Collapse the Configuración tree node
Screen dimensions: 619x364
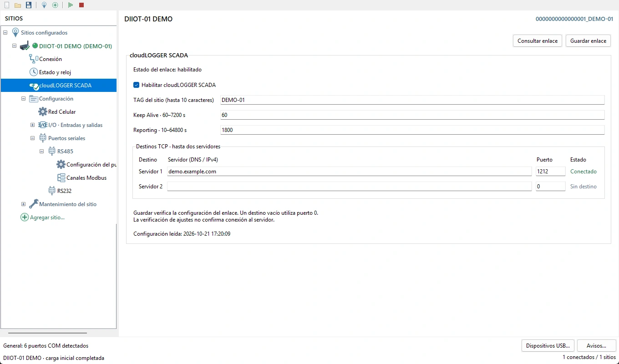(x=23, y=99)
